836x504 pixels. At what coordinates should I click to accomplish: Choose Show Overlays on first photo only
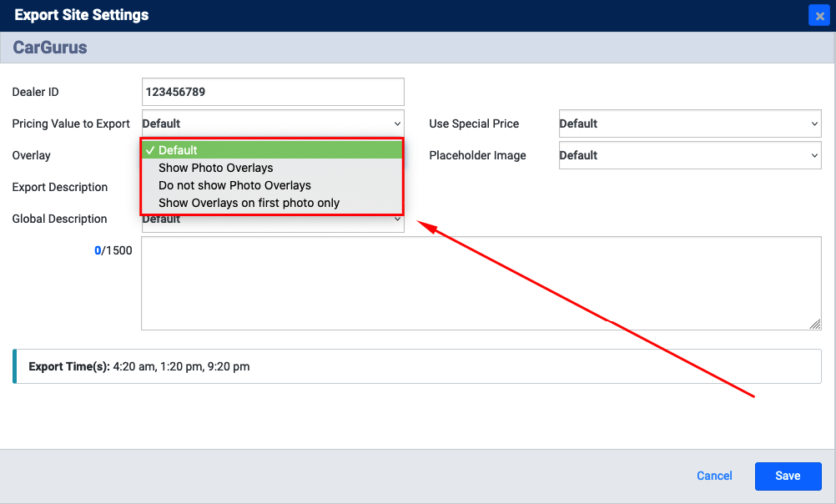[x=272, y=203]
